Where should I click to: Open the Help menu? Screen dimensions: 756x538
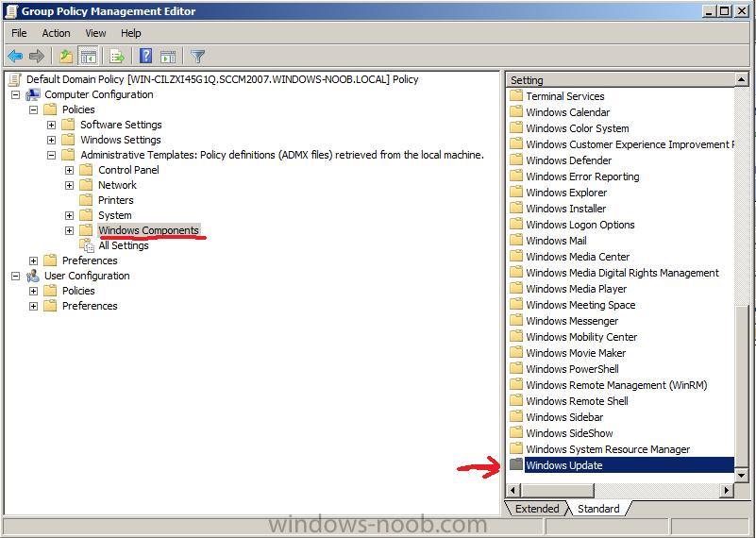(130, 33)
